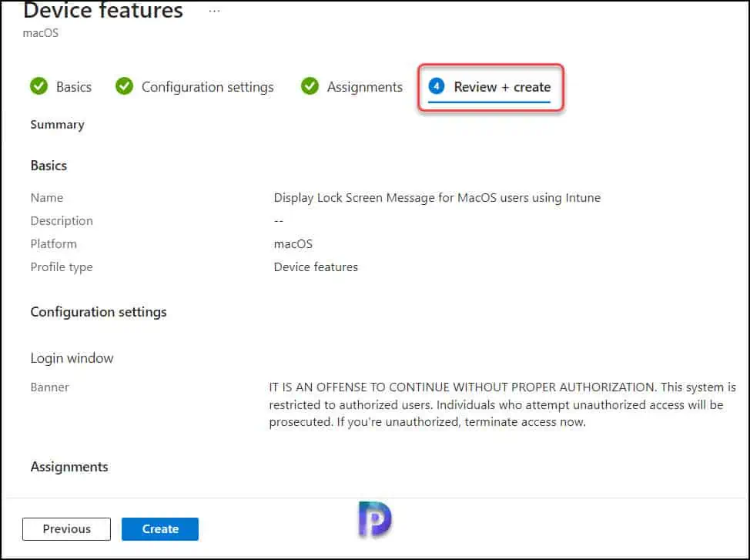Click the Summary heading

(58, 125)
